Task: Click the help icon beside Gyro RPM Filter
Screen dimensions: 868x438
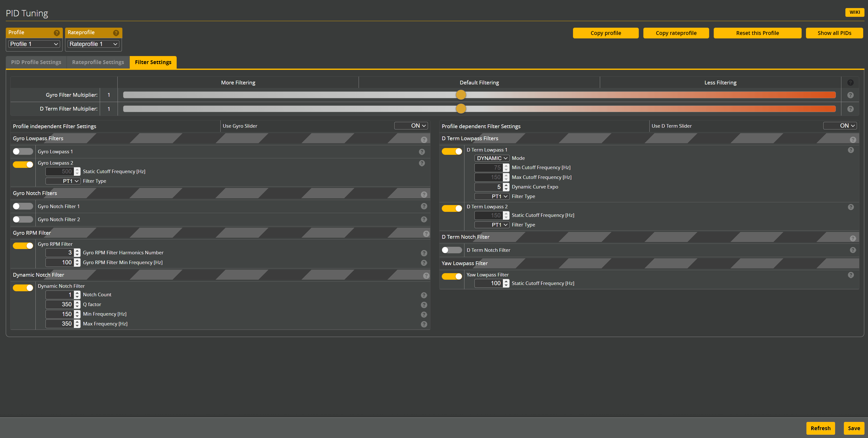Action: (x=426, y=232)
